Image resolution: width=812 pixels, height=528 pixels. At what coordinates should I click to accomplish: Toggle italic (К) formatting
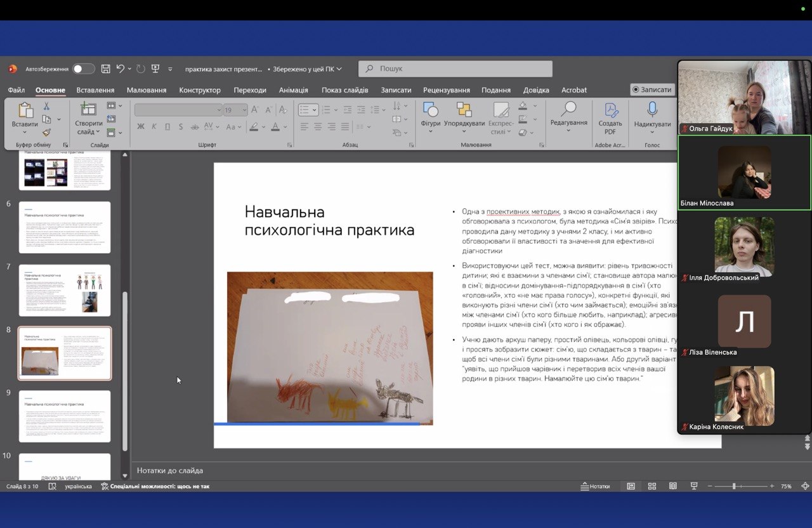coord(154,127)
